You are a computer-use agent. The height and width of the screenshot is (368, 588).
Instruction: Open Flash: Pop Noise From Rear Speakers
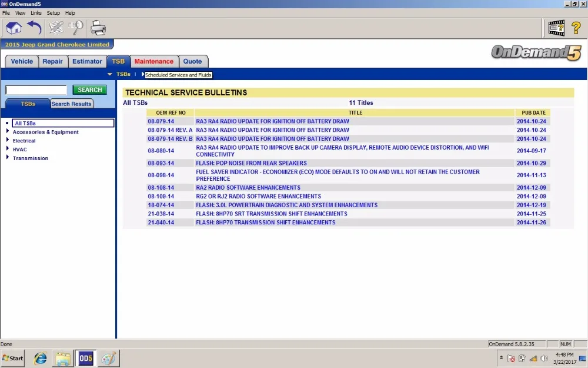251,163
